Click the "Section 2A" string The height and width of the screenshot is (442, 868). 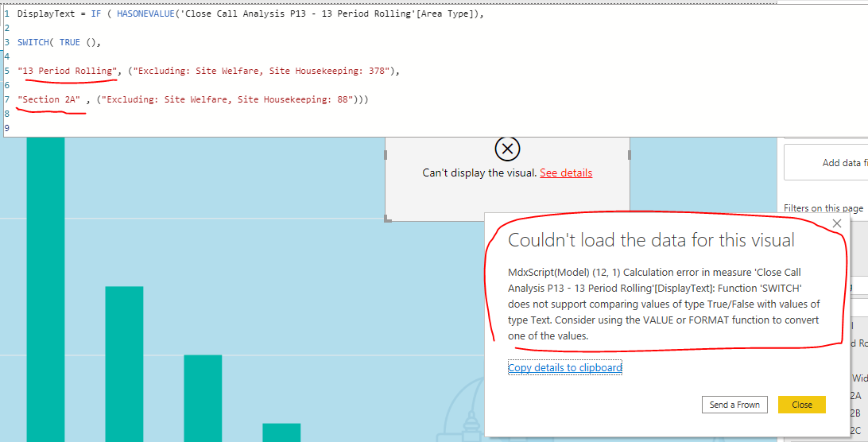point(49,99)
